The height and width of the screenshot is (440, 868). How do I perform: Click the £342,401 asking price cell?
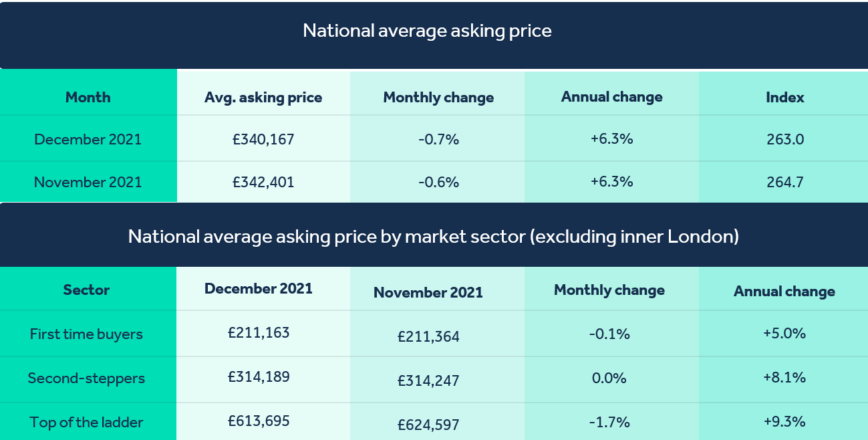[263, 182]
